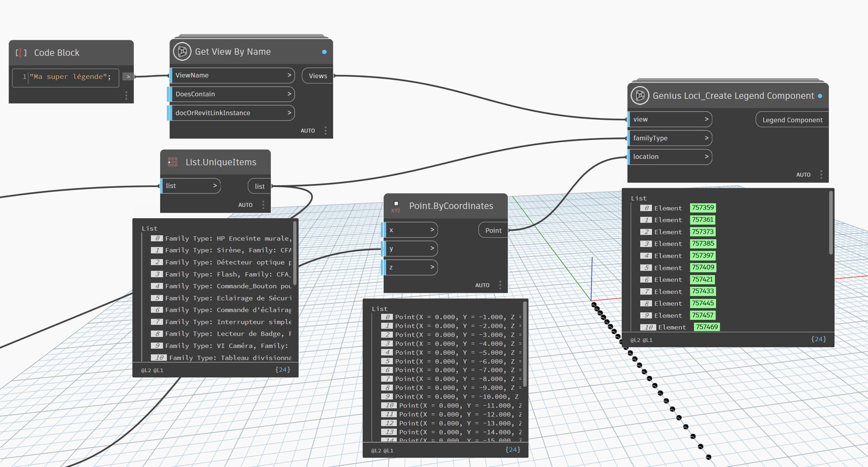Click element ID 757457
The image size is (868, 467).
[x=703, y=315]
